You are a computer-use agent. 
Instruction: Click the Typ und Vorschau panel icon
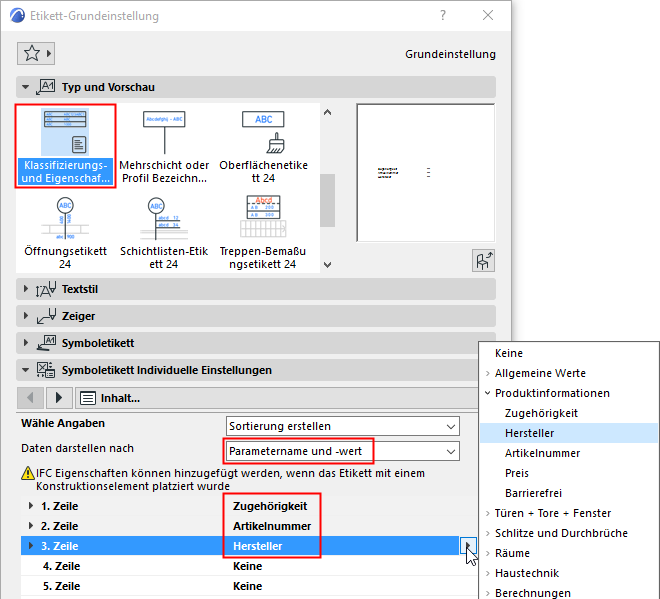(x=45, y=87)
